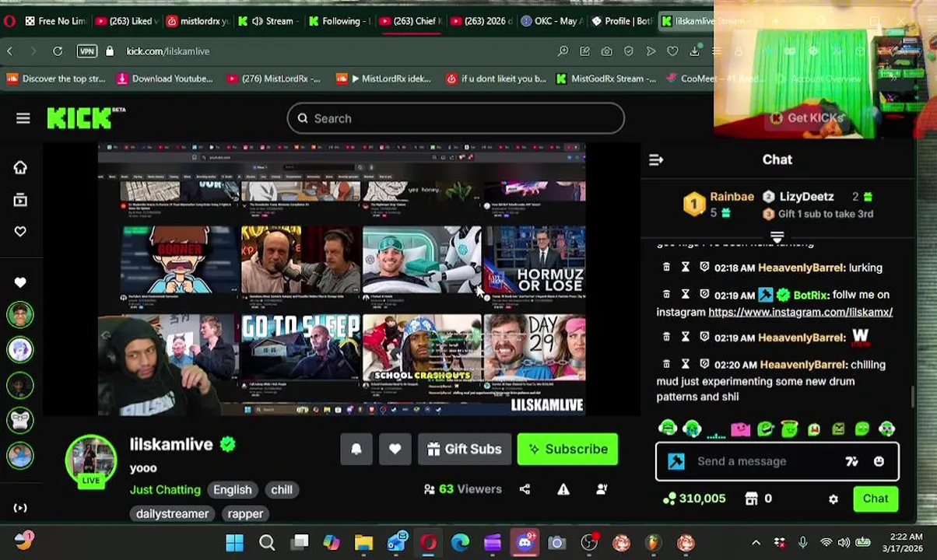Select the English tag
Screen dimensions: 937x560
[x=233, y=489]
